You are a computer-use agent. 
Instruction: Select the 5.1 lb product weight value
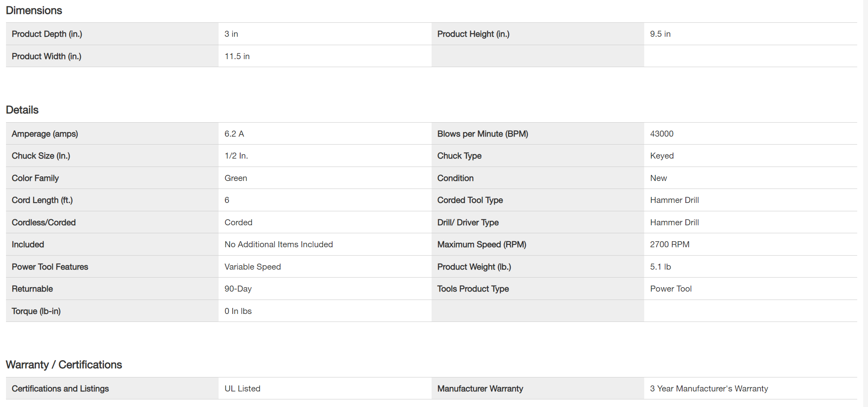(x=660, y=267)
